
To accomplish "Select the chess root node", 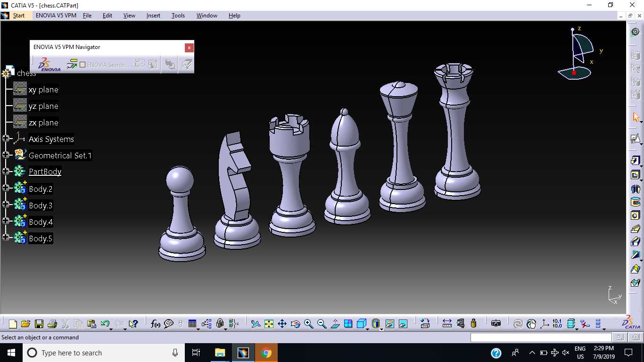I will (26, 73).
